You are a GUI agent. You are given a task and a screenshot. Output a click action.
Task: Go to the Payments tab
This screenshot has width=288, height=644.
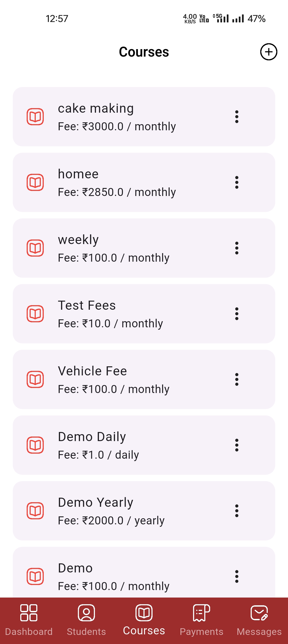[202, 620]
